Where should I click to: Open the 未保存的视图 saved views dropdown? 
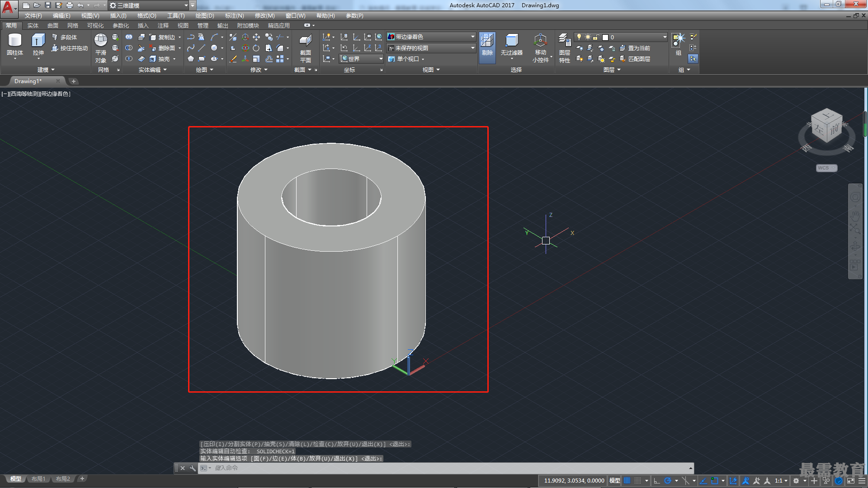pos(431,48)
